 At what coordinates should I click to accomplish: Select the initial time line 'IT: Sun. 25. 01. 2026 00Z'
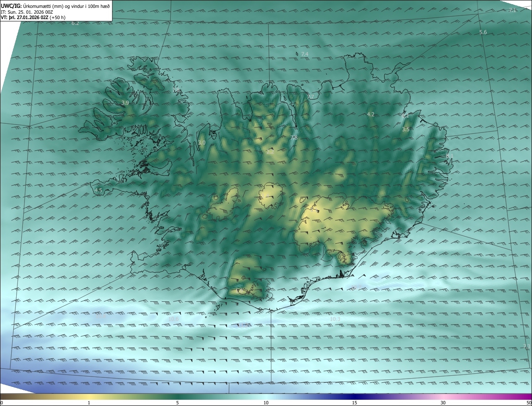(27, 12)
